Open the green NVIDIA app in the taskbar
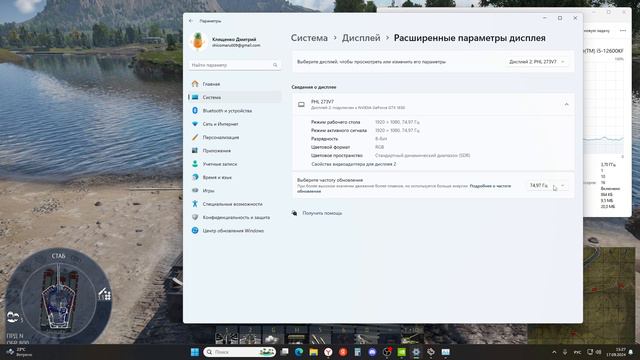This screenshot has width=640, height=360. coord(402,352)
